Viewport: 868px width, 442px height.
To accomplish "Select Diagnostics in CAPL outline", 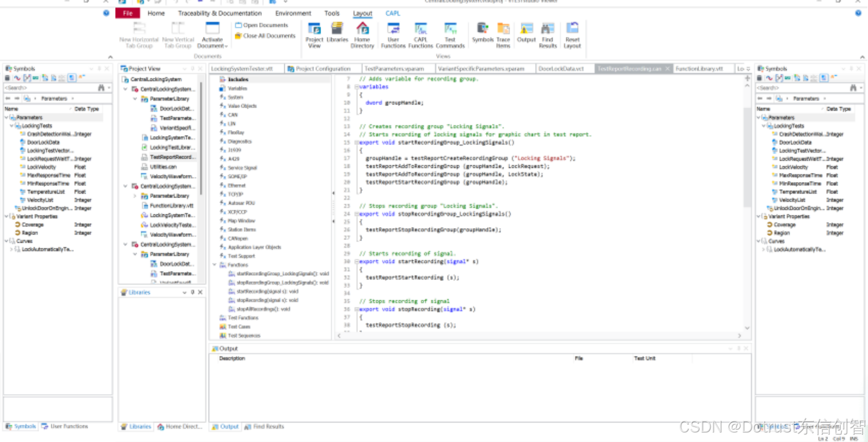I will pos(240,141).
